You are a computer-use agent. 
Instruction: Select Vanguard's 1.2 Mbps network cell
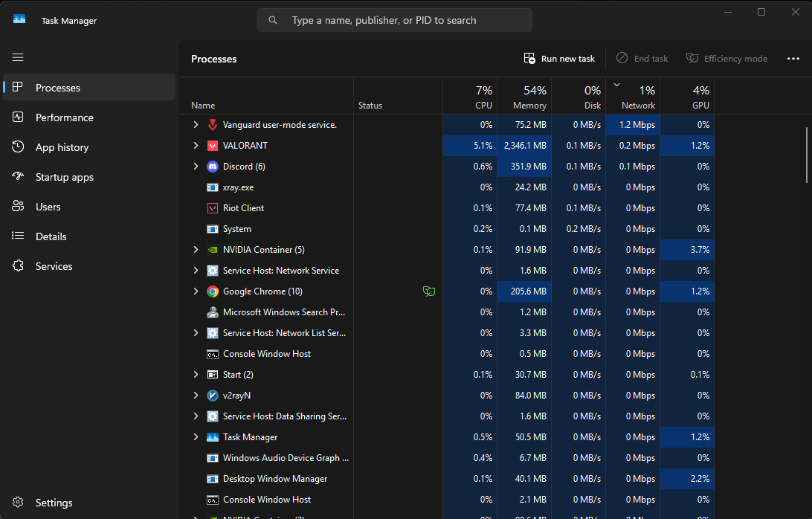[634, 125]
